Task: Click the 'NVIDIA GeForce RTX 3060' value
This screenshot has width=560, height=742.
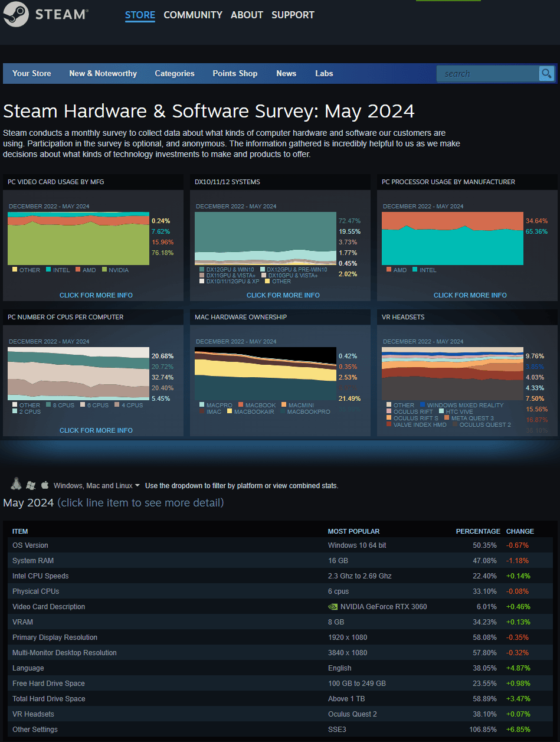Action: click(384, 607)
